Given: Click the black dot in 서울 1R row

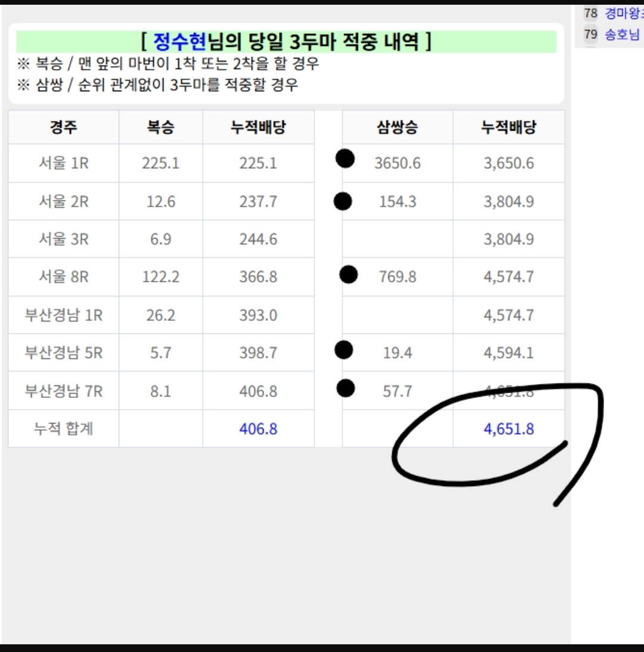Looking at the screenshot, I should pos(345,159).
